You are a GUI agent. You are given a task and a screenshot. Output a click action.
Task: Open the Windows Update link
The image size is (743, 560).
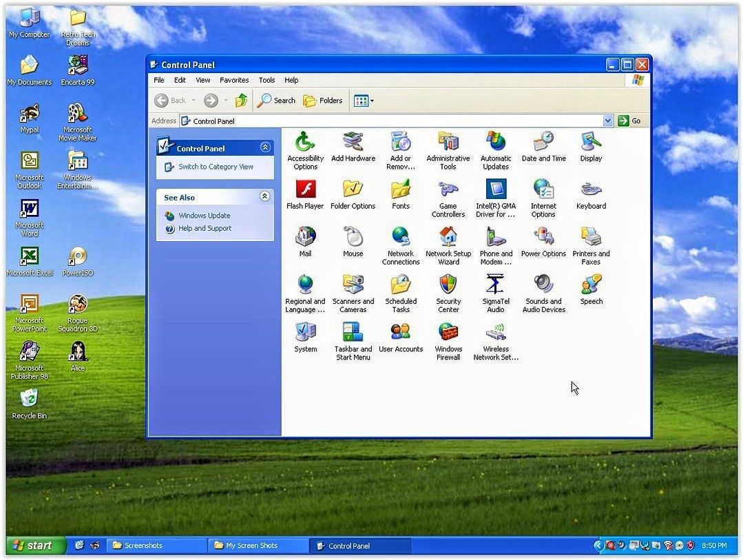(x=205, y=216)
